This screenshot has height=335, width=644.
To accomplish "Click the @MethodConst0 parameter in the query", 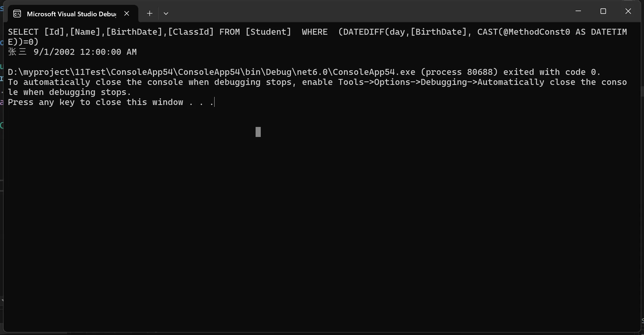I will click(x=536, y=32).
